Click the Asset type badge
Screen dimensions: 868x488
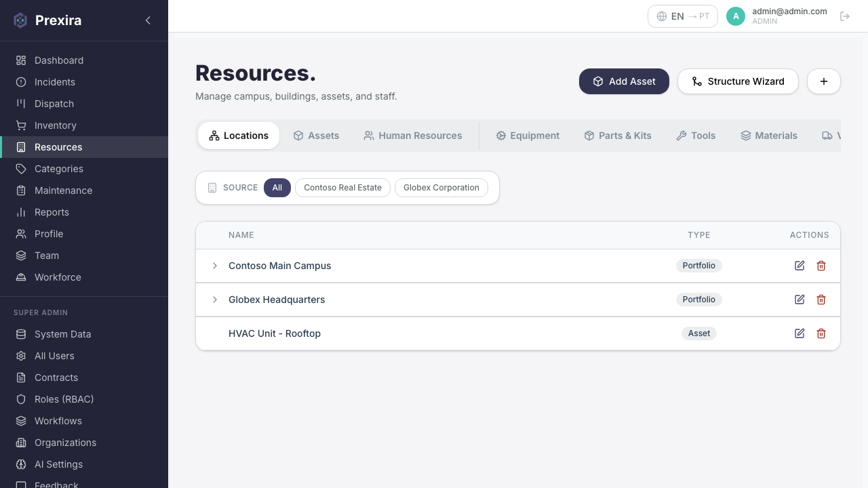click(x=699, y=333)
